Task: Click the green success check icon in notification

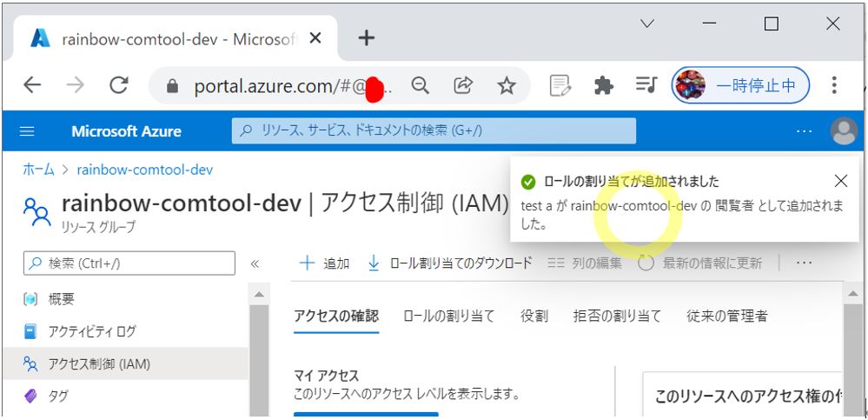Action: point(528,181)
